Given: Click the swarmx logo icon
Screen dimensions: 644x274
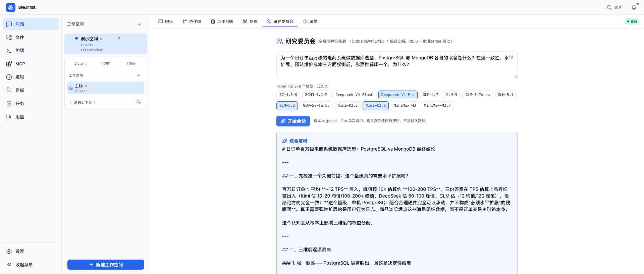Looking at the screenshot, I should pos(11,7).
